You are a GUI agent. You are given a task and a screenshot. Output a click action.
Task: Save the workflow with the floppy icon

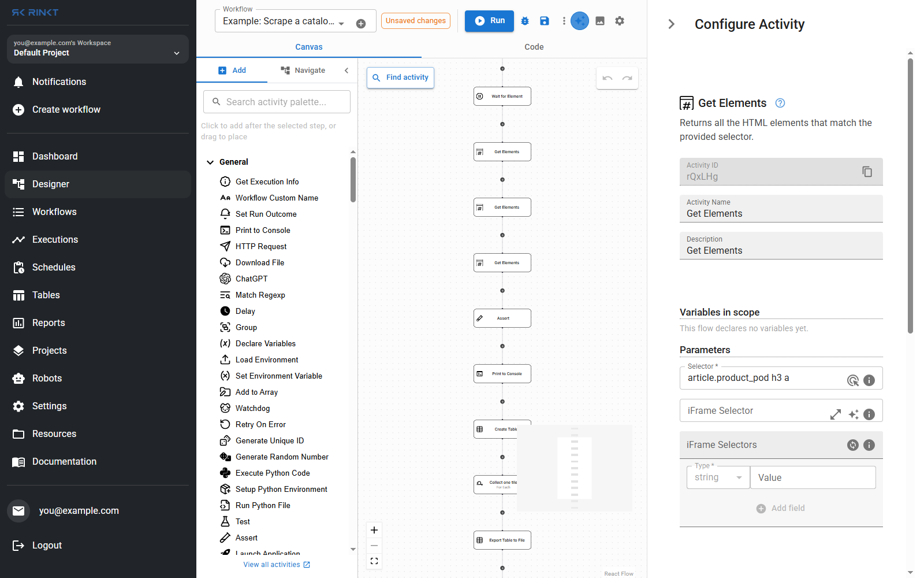tap(544, 21)
